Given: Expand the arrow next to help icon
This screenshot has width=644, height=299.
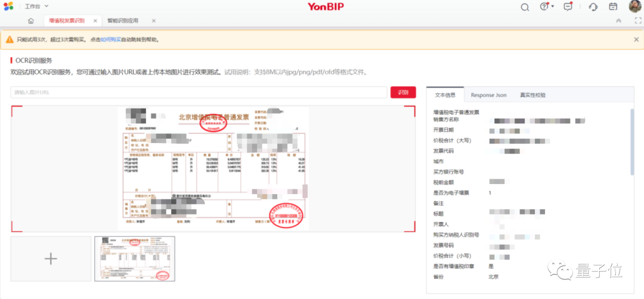Looking at the screenshot, I should click(x=553, y=6).
